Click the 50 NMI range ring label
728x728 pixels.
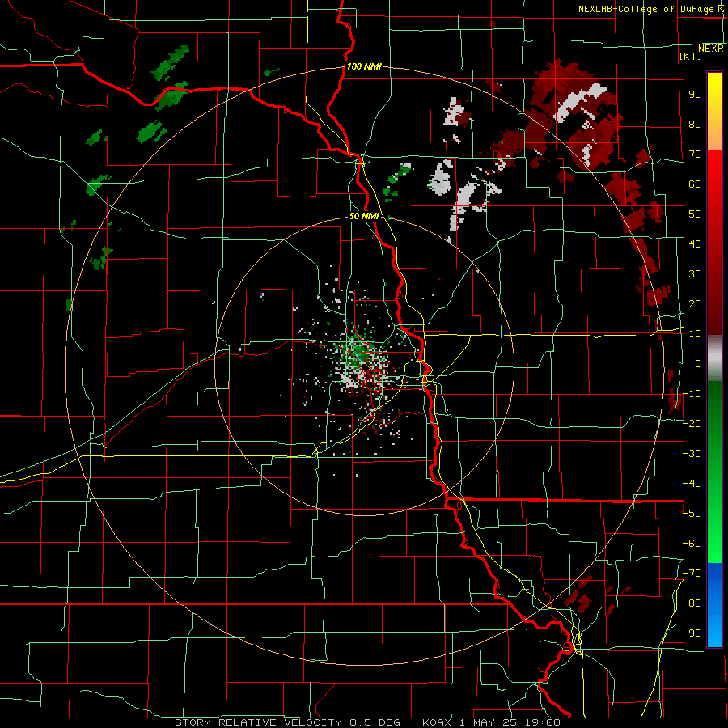364,216
